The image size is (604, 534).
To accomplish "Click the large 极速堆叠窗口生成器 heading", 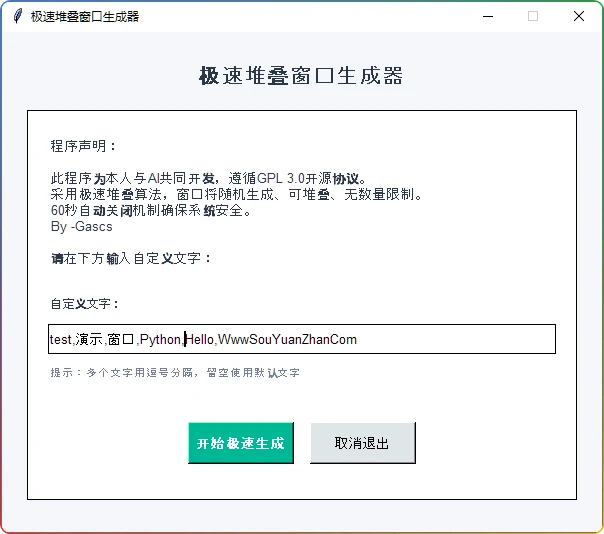I will pos(301,76).
